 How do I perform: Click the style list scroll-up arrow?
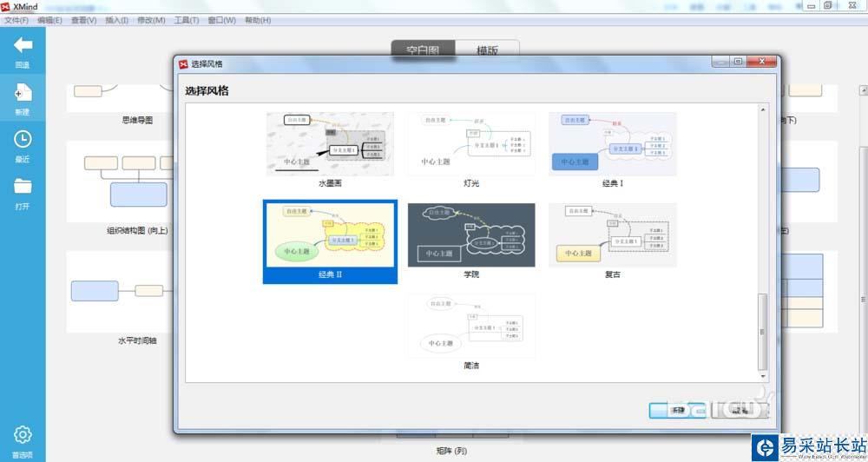(x=763, y=109)
